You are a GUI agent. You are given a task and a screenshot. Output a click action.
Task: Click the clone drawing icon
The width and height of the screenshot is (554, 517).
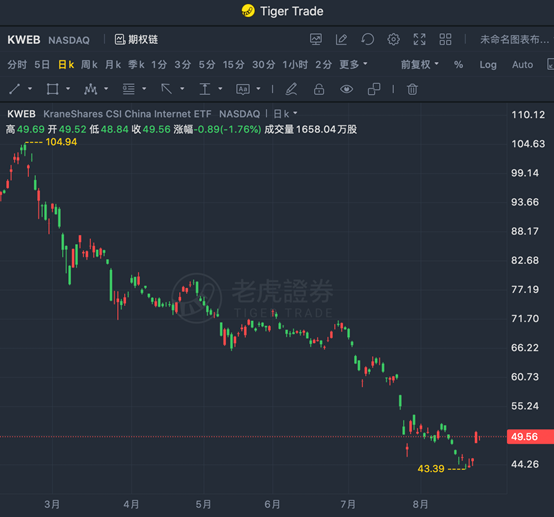[x=374, y=89]
